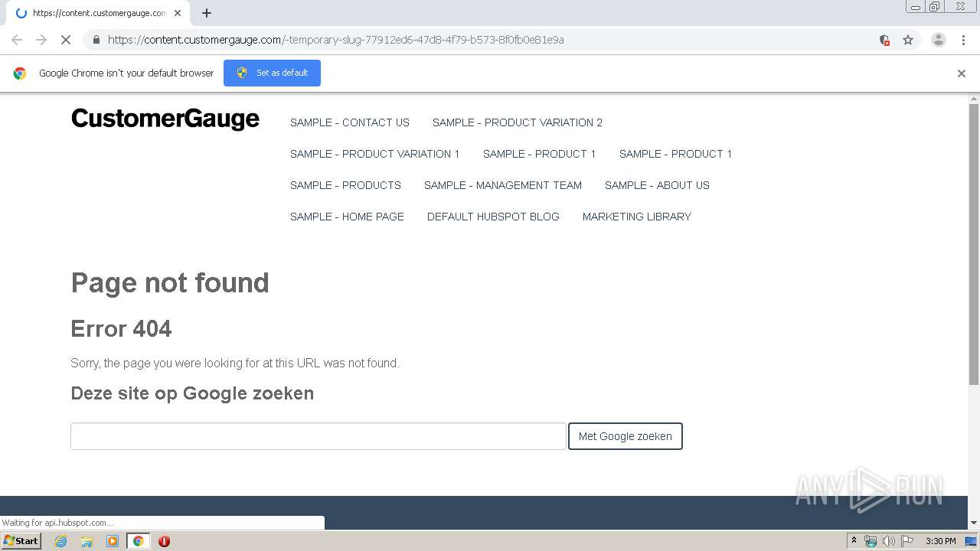
Task: Open Windows Explorer folder from taskbar
Action: click(x=87, y=541)
